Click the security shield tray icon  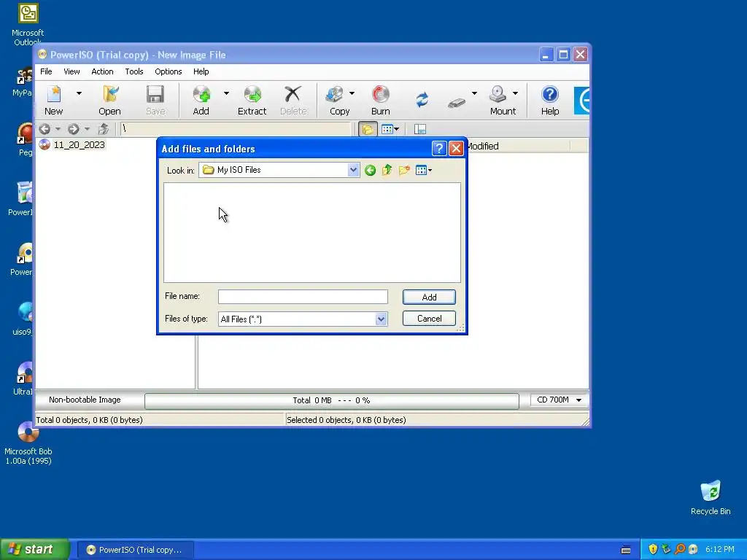(x=653, y=550)
